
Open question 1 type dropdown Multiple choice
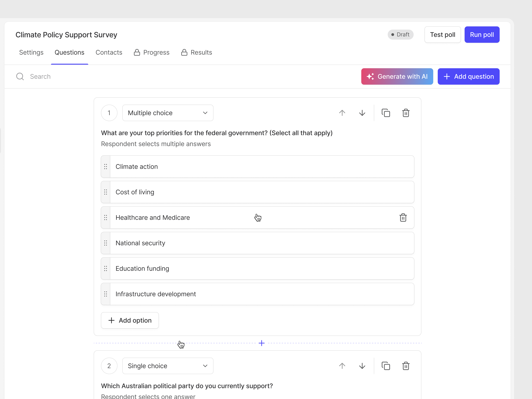pyautogui.click(x=168, y=113)
